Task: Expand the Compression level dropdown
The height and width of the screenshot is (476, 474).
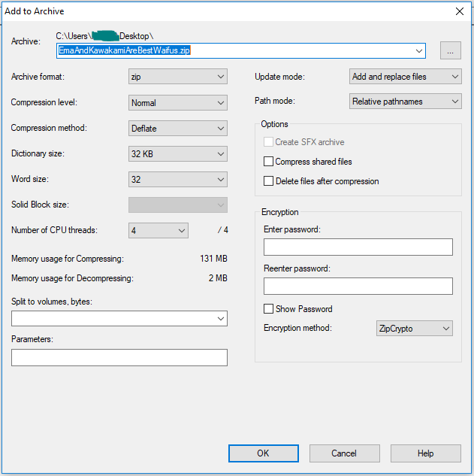Action: (x=178, y=102)
